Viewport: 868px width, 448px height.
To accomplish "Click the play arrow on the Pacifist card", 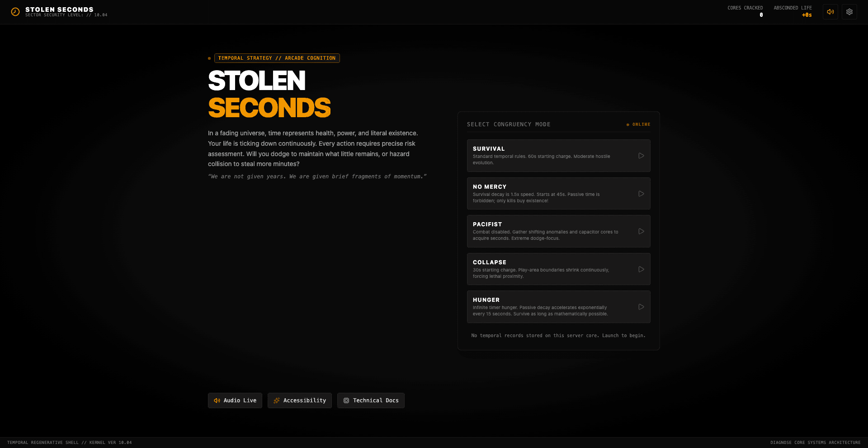I will click(x=641, y=231).
